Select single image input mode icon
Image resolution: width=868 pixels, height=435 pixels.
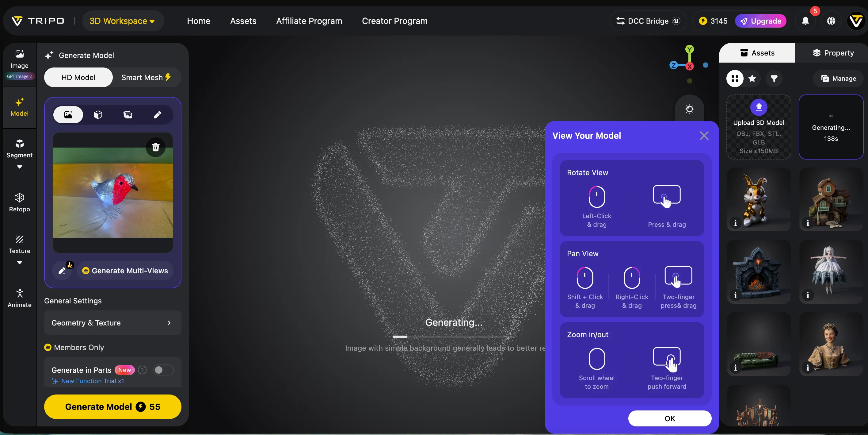click(68, 115)
